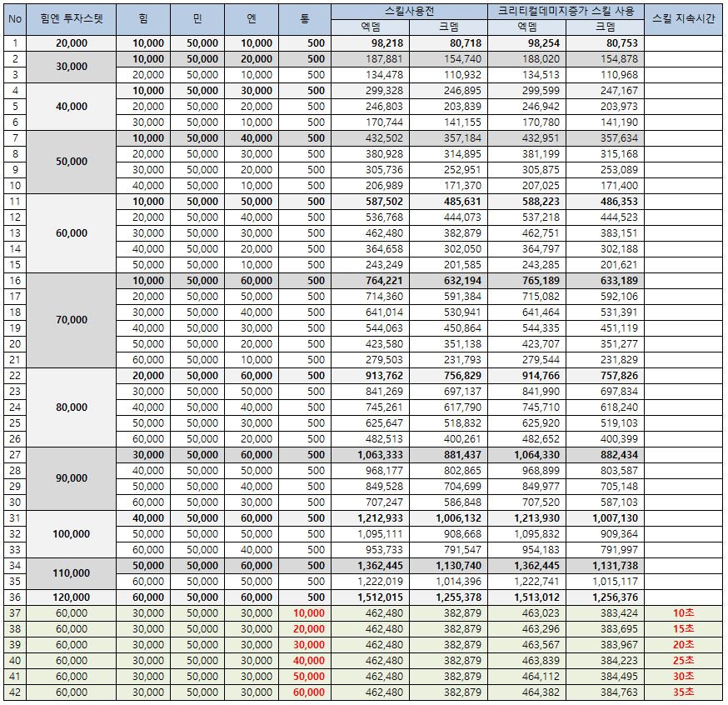Select the cell with value 1,512,015
The image size is (728, 705).
[379, 597]
